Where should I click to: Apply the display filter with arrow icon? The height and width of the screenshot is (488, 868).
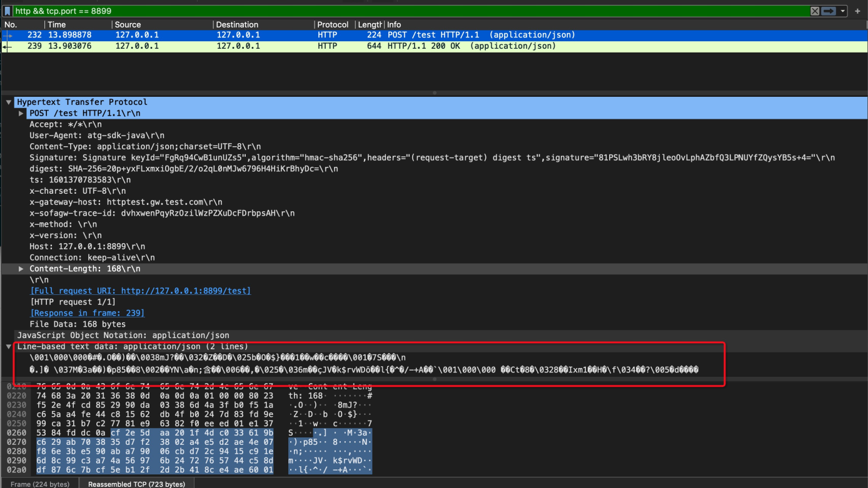[x=829, y=11]
